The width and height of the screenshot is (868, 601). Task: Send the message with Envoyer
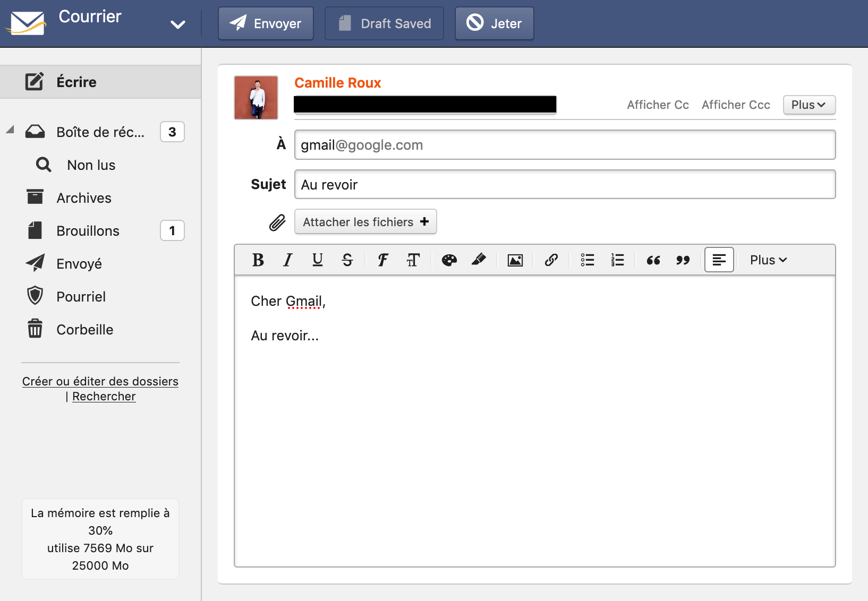[x=266, y=23]
